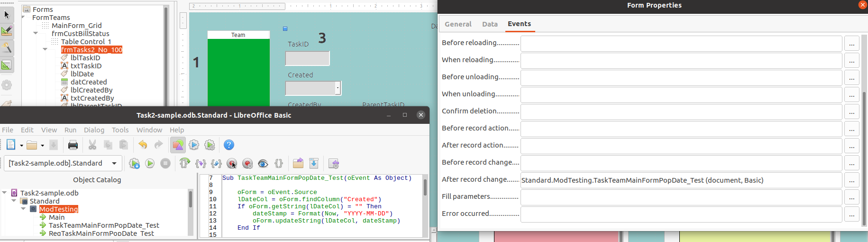The image size is (868, 242).
Task: Open the File menu in Basic IDE
Action: pos(8,130)
